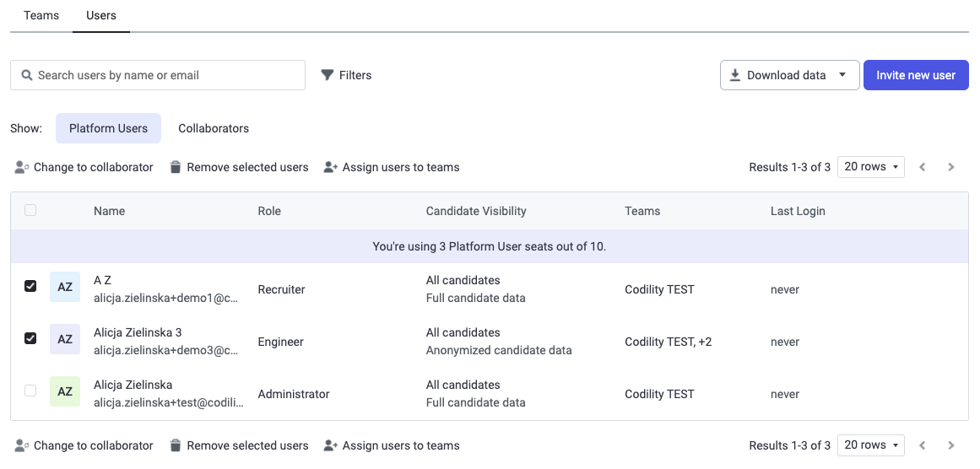This screenshot has width=980, height=469.
Task: Open the top 20 rows dropdown
Action: click(870, 167)
